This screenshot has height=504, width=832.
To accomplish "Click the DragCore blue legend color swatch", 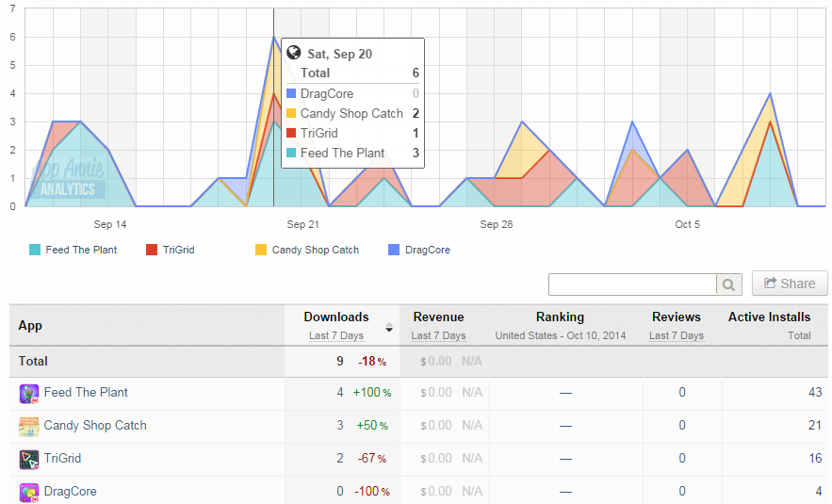I will pos(394,250).
